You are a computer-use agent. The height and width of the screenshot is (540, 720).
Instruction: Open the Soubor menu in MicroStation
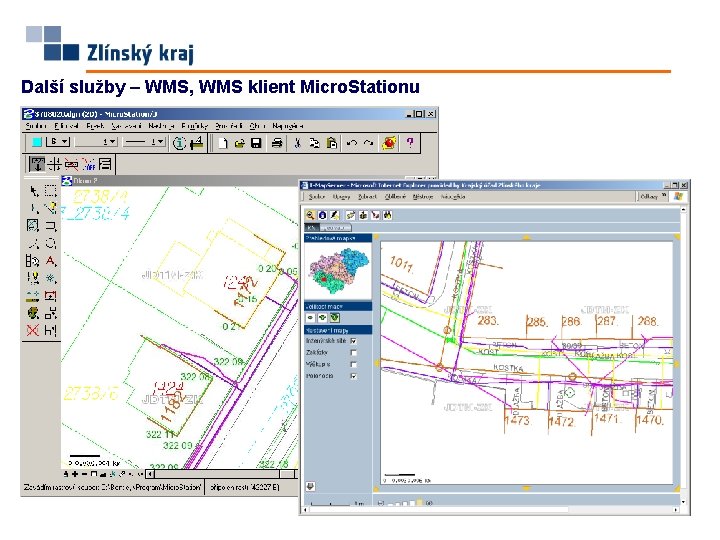coord(36,126)
